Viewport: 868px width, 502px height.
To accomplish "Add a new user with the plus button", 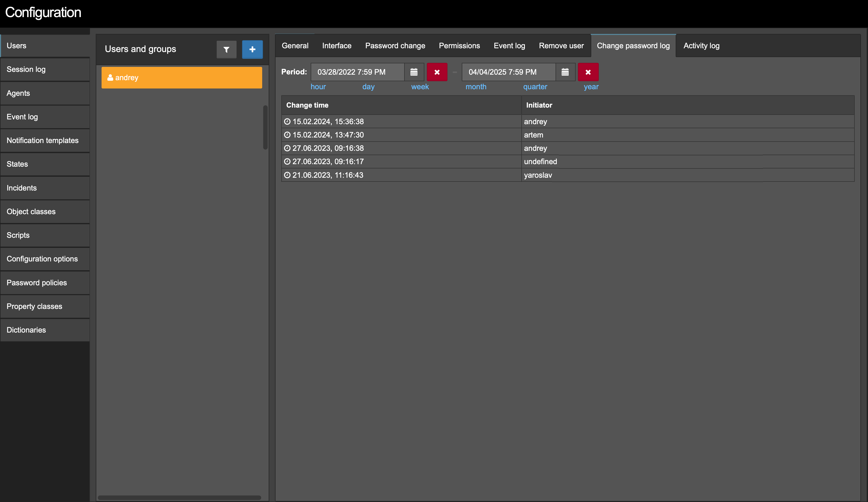I will [x=252, y=50].
